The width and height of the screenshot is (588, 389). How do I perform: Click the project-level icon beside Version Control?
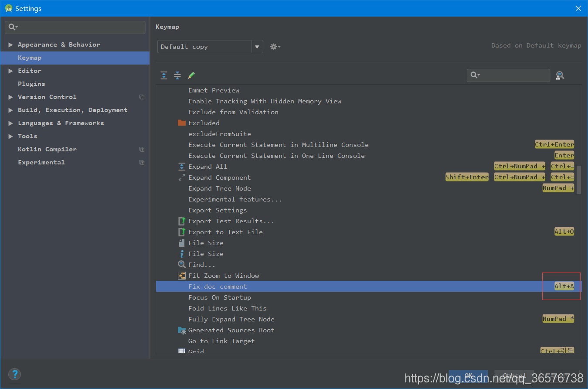coord(142,97)
